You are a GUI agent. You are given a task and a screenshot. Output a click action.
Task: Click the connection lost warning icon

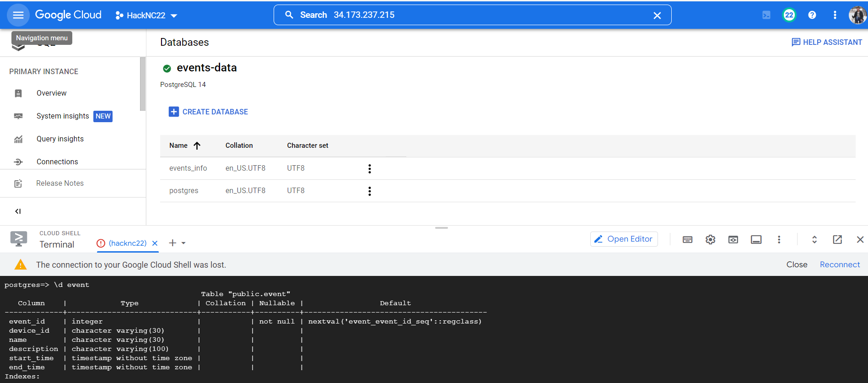coord(21,264)
